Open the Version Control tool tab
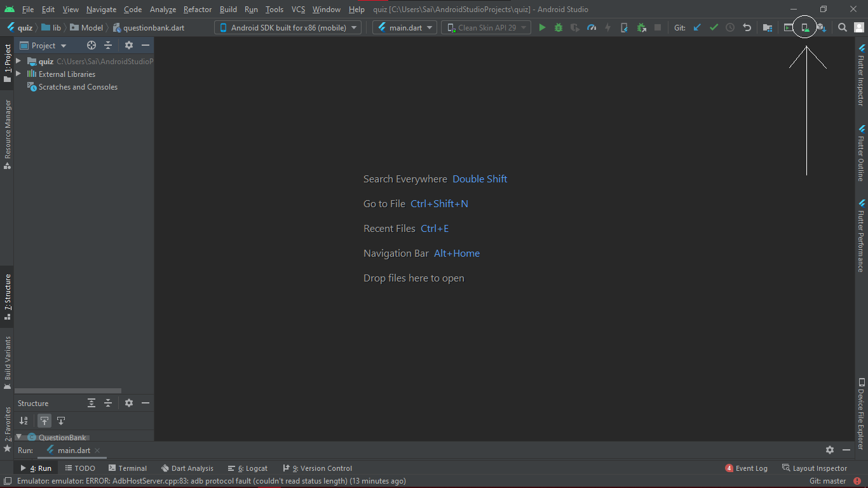The width and height of the screenshot is (868, 488). pyautogui.click(x=318, y=468)
